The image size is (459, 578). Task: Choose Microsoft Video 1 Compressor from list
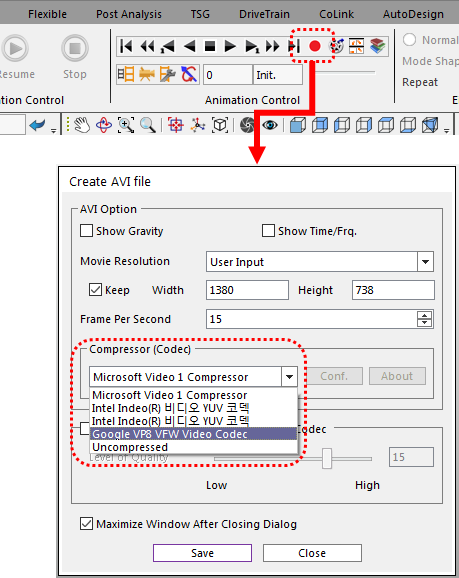tap(193, 395)
